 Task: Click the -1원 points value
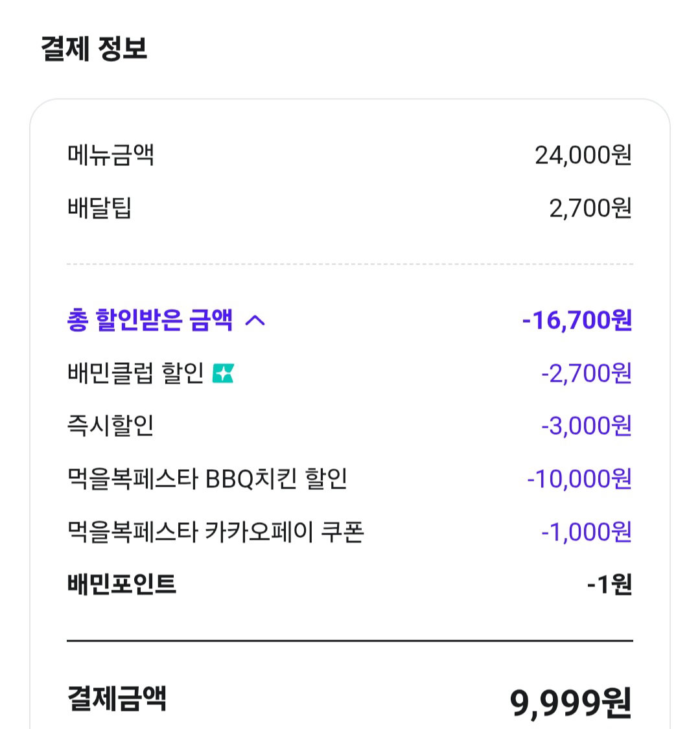[610, 584]
